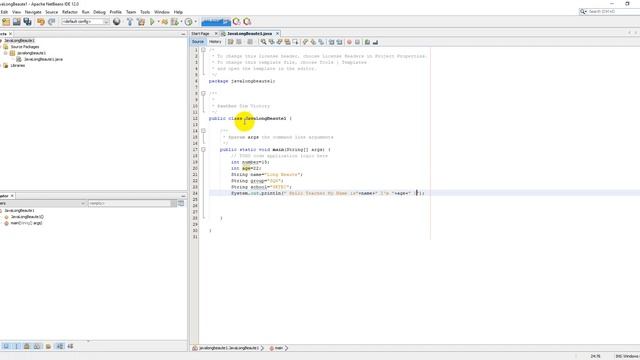Open the Run Project dropdown arrow
The image size is (640, 360).
click(x=158, y=22)
